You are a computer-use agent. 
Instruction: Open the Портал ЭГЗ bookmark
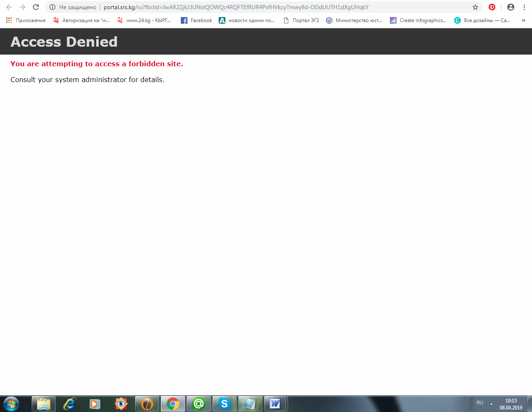(301, 20)
